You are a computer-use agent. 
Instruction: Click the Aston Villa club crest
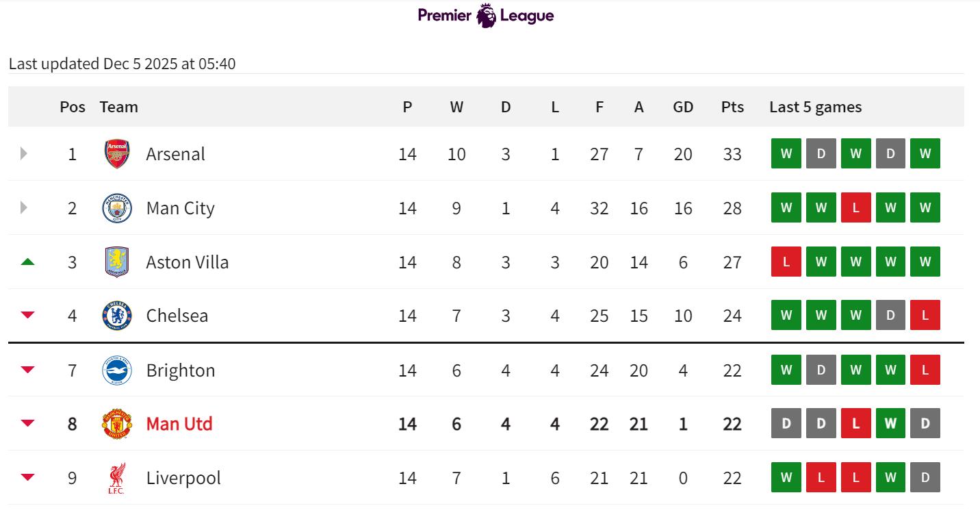click(x=117, y=262)
